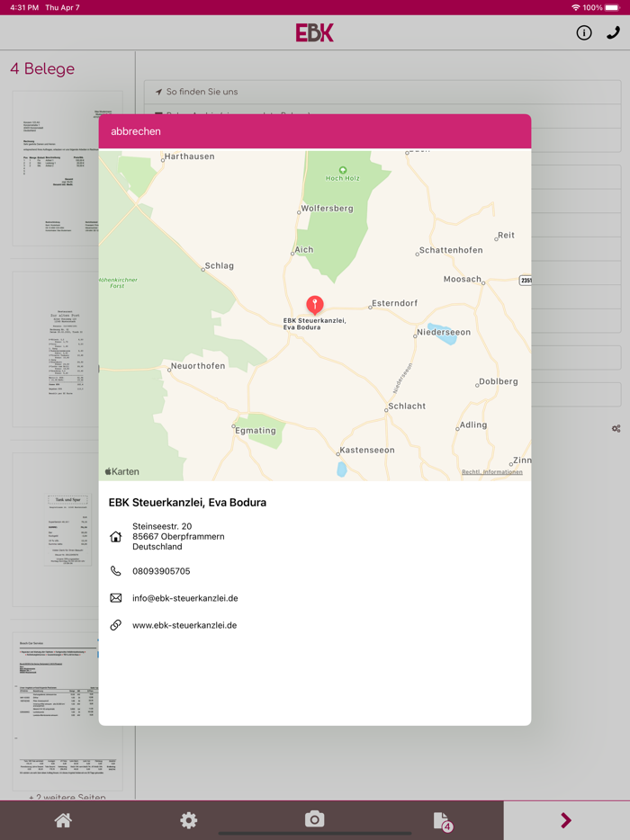This screenshot has height=840, width=630.
Task: Tap the telephone icon beside number
Action: [116, 571]
